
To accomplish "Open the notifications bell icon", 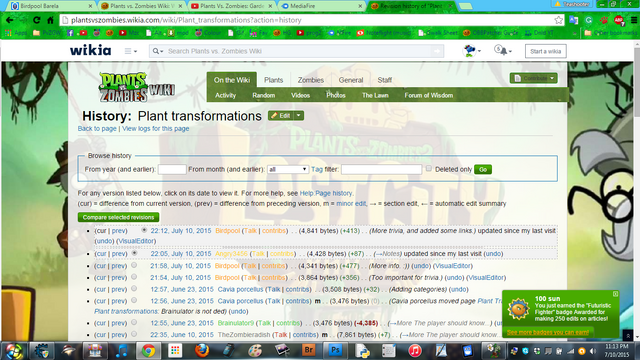I will [502, 51].
